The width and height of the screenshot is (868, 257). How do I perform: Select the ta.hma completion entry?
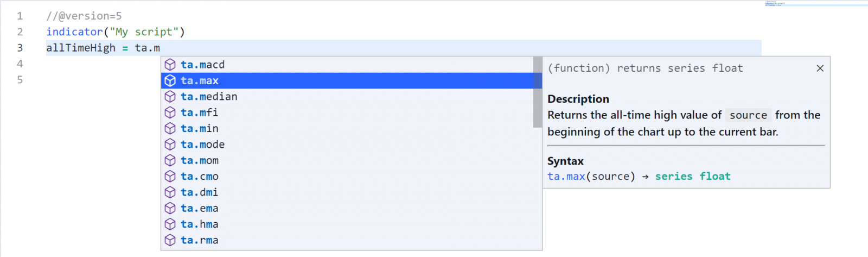[x=200, y=224]
